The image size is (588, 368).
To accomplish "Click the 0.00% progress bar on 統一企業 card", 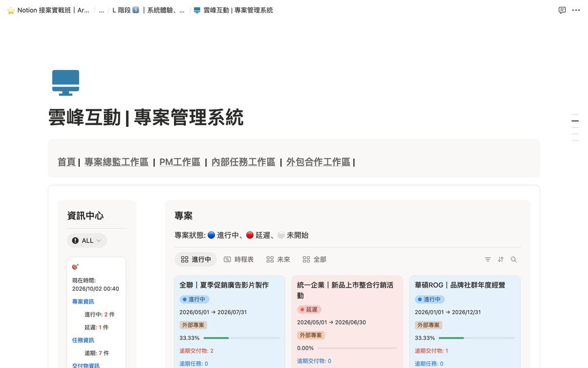I will 357,348.
